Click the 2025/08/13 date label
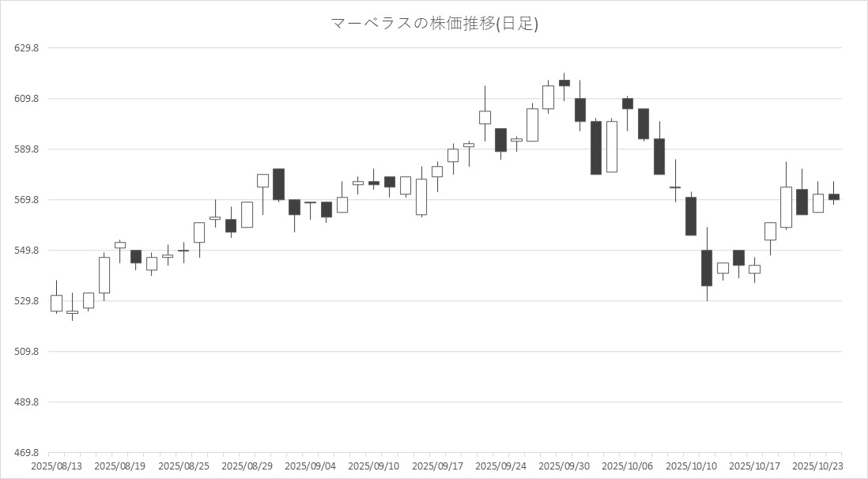Image resolution: width=868 pixels, height=479 pixels. pos(56,466)
